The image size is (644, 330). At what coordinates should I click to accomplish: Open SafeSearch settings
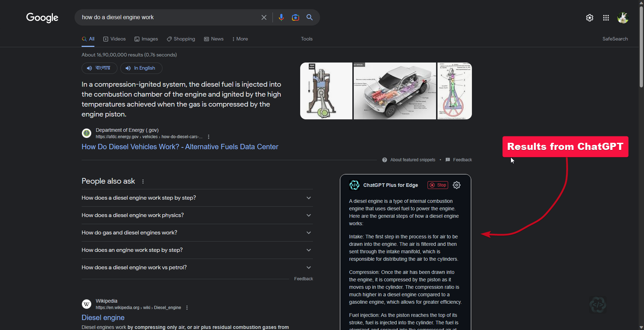[615, 39]
